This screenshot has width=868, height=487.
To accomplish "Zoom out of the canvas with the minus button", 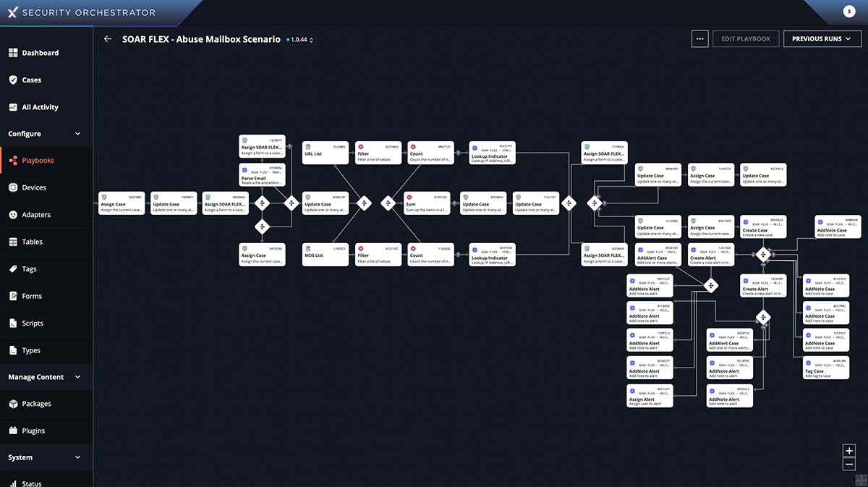I will coord(849,464).
